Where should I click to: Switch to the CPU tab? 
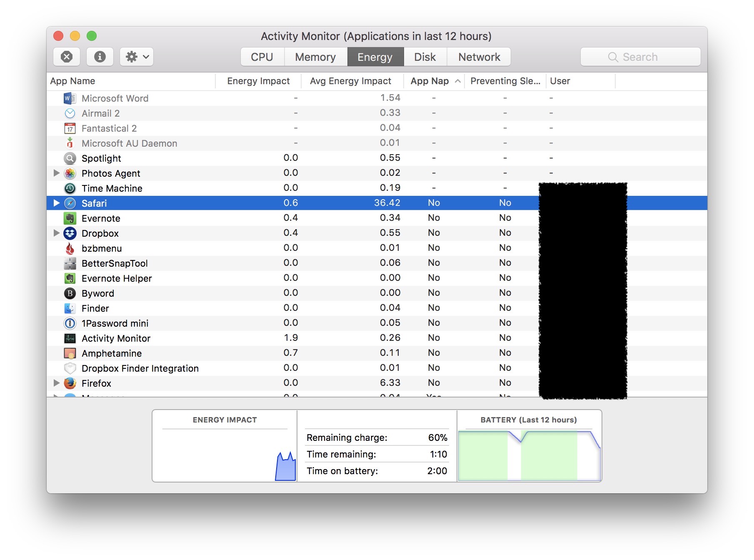coord(262,57)
